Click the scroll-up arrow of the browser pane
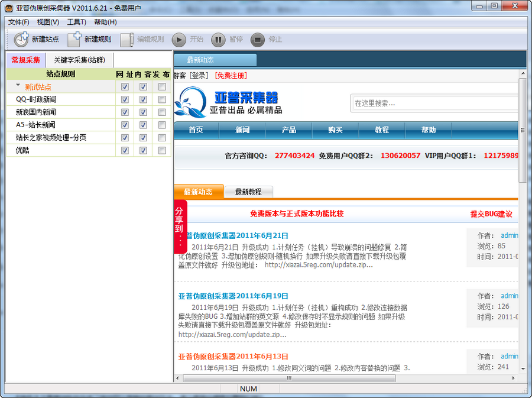This screenshot has height=398, width=532. point(523,73)
